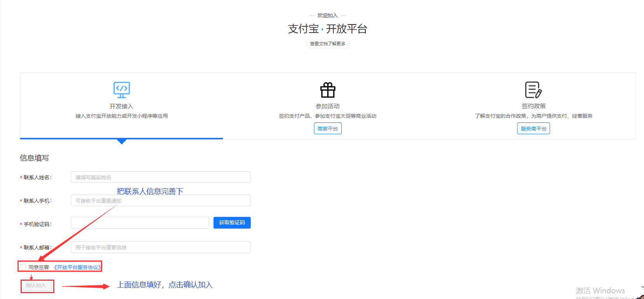The image size is (644, 299).
Task: Click the 欢迎加入 text
Action: (x=327, y=16)
